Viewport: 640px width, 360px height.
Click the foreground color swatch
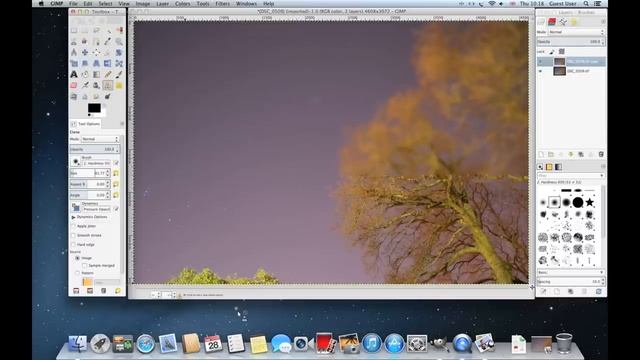[94, 108]
